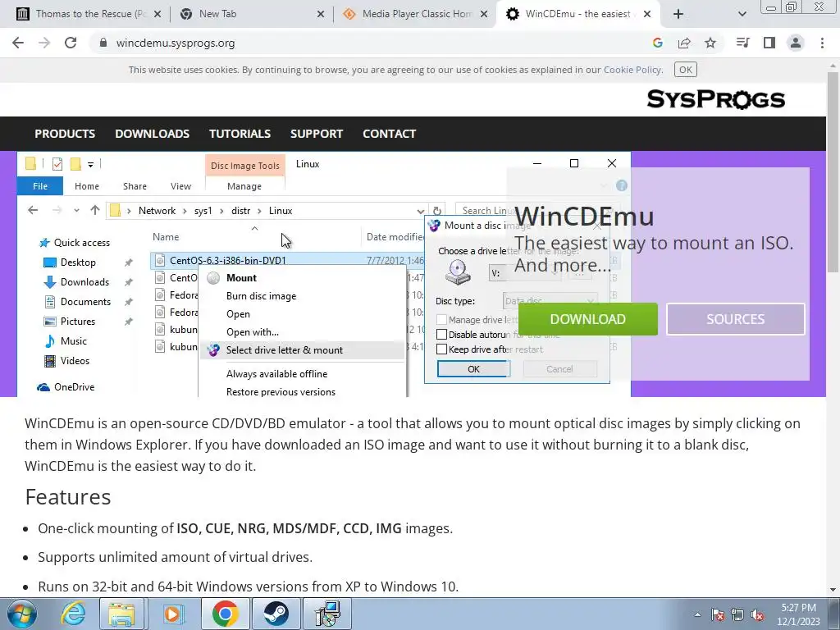Click the Mount context menu entry
The width and height of the screenshot is (840, 630).
pyautogui.click(x=241, y=277)
